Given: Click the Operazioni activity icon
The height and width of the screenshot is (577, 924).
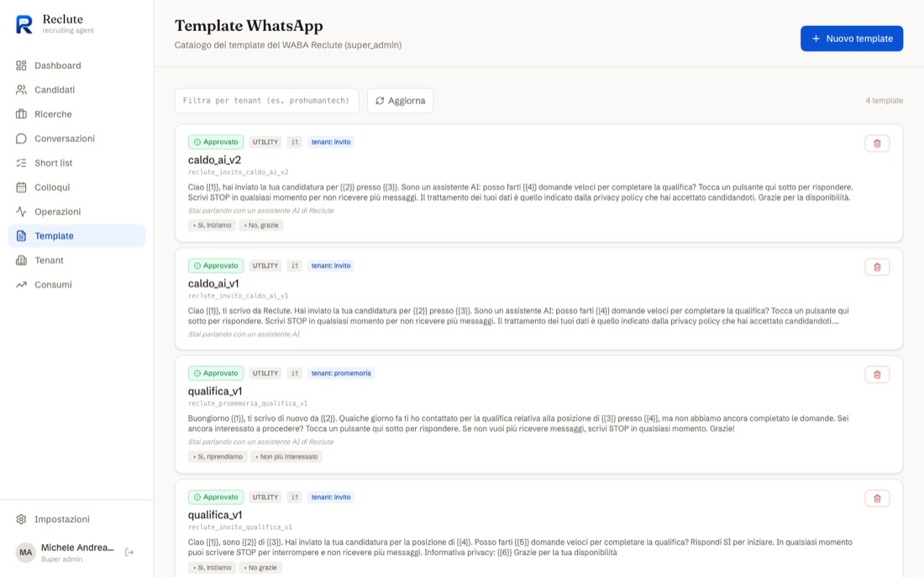Looking at the screenshot, I should [21, 212].
